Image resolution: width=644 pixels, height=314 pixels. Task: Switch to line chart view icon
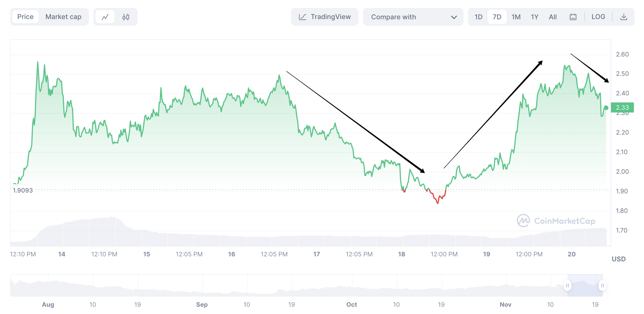pyautogui.click(x=105, y=17)
